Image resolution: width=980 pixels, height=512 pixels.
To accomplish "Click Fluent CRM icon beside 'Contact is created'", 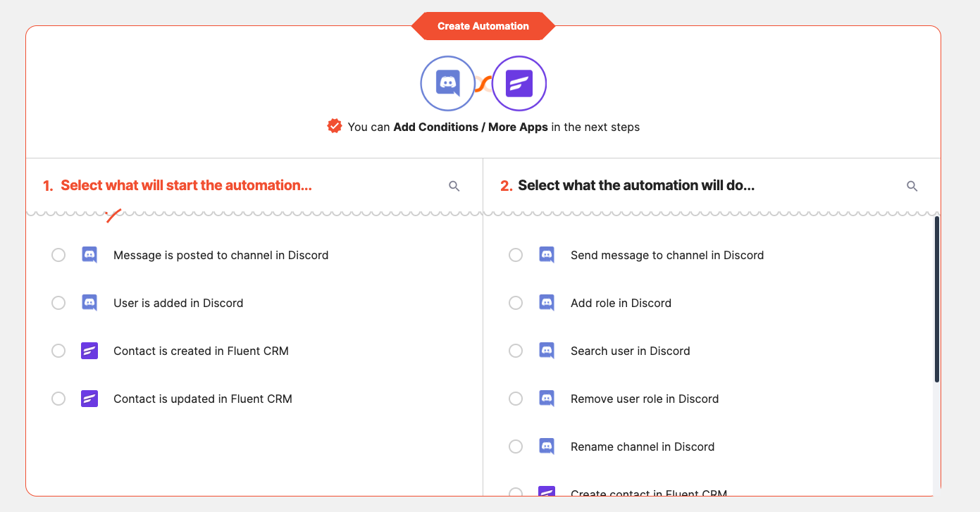I will [89, 351].
